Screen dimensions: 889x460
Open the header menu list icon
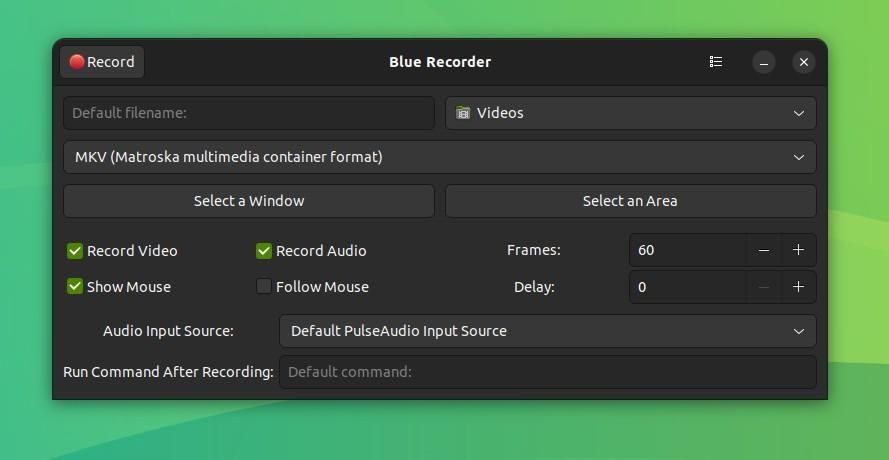[716, 62]
